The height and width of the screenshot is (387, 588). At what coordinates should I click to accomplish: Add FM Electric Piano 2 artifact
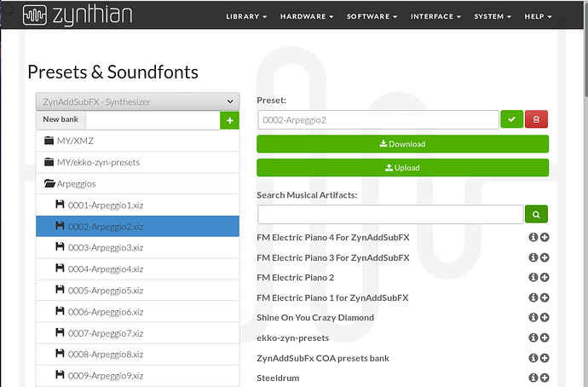545,277
